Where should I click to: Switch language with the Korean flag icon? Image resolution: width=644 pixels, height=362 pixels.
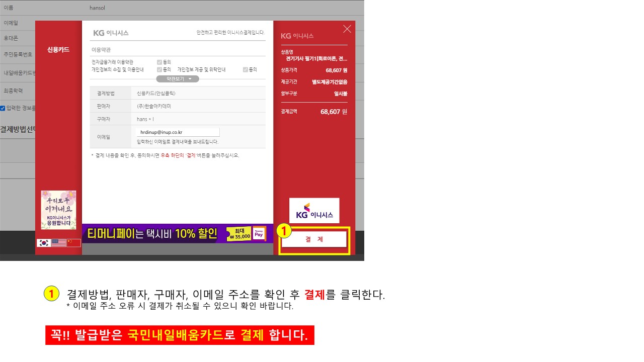pyautogui.click(x=44, y=243)
